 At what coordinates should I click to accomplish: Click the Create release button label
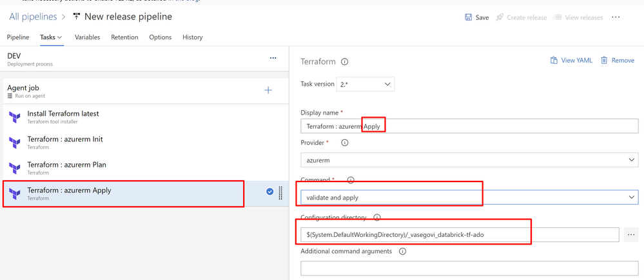coord(527,17)
